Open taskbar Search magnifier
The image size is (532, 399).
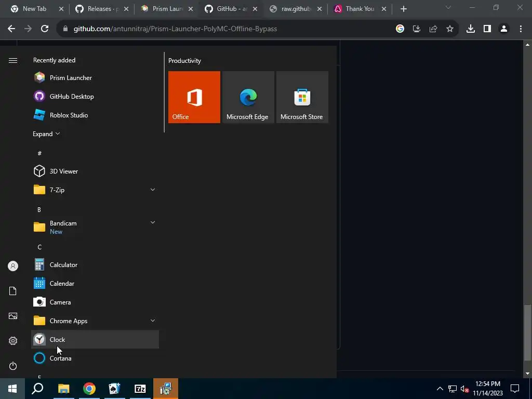37,389
